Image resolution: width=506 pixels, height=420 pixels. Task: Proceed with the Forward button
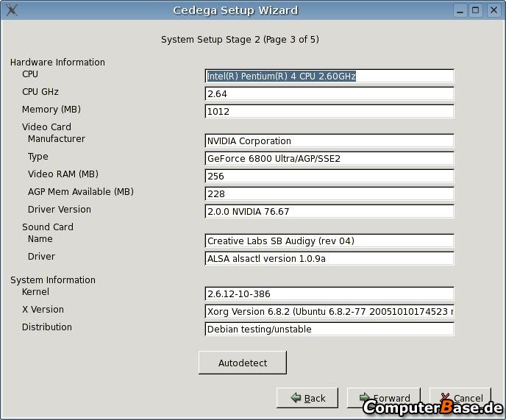(x=384, y=398)
